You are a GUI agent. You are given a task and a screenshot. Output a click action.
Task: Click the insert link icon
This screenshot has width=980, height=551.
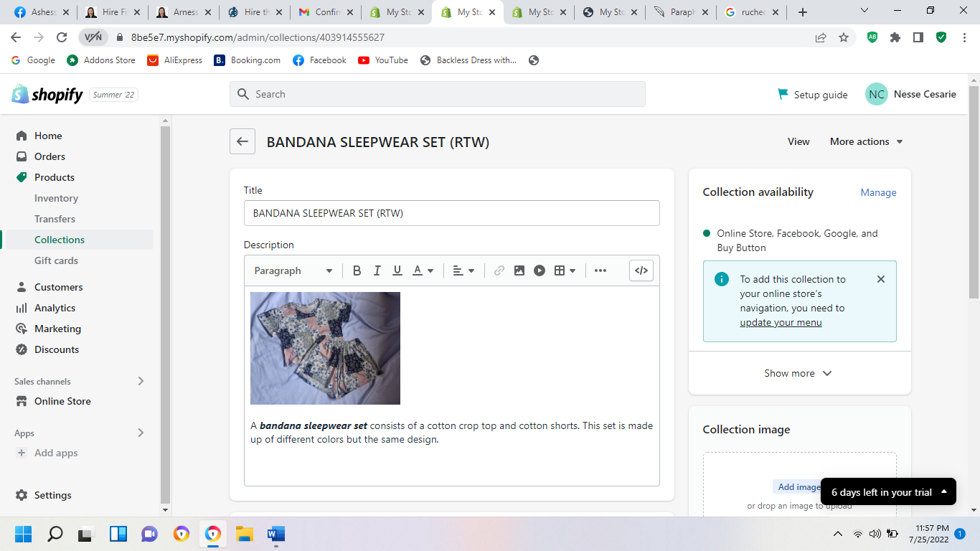coord(499,270)
